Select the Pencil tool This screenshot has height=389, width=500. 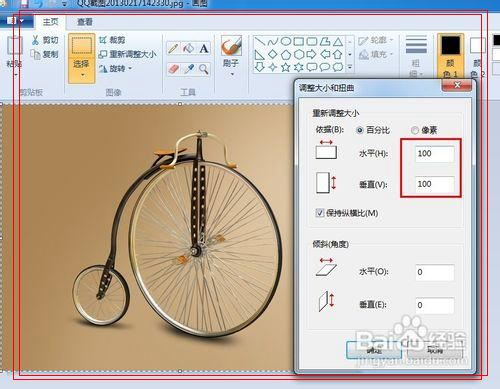point(173,49)
